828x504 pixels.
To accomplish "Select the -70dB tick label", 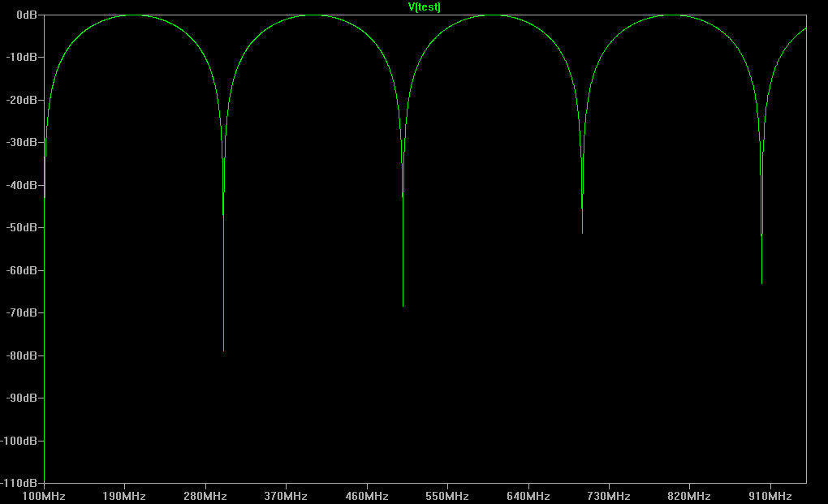I will [x=24, y=313].
